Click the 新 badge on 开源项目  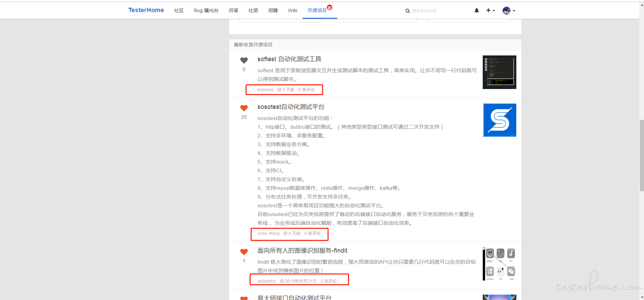(x=330, y=7)
